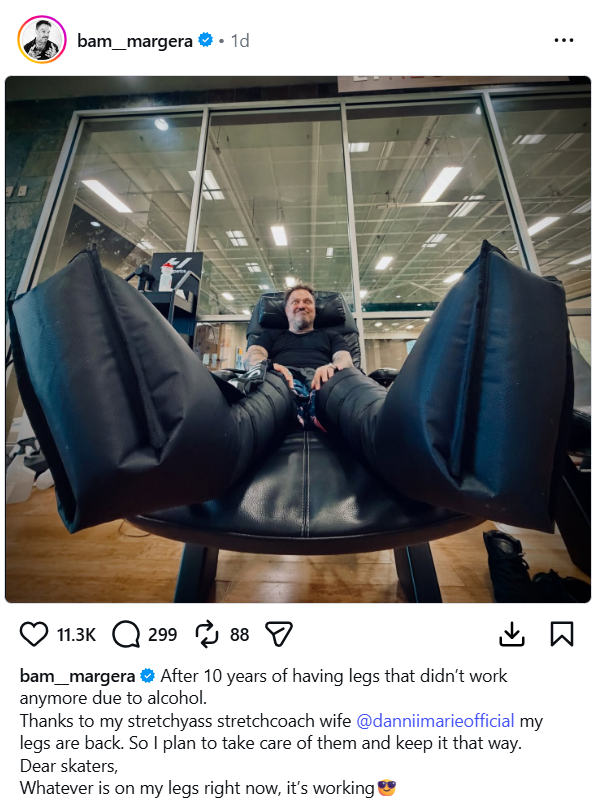The width and height of the screenshot is (599, 808).
Task: View the 88 reposts count
Action: 240,634
